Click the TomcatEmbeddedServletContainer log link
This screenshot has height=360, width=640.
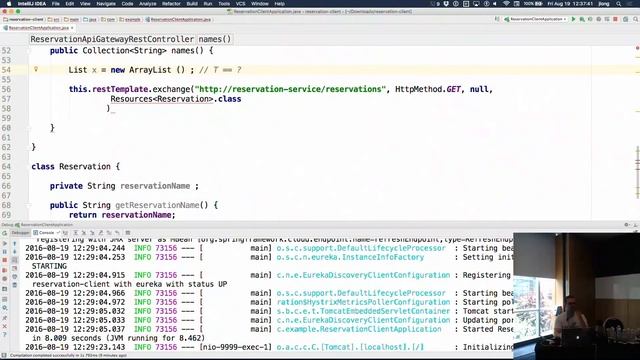click(363, 311)
